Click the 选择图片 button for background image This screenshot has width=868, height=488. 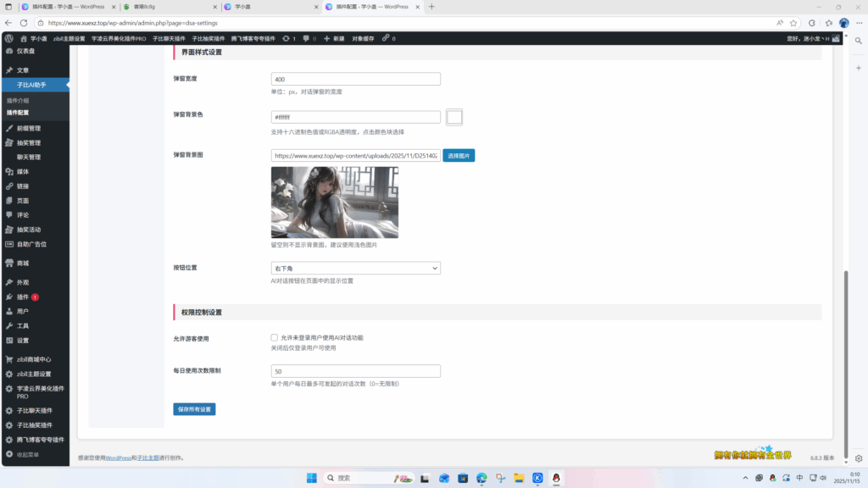click(x=458, y=155)
